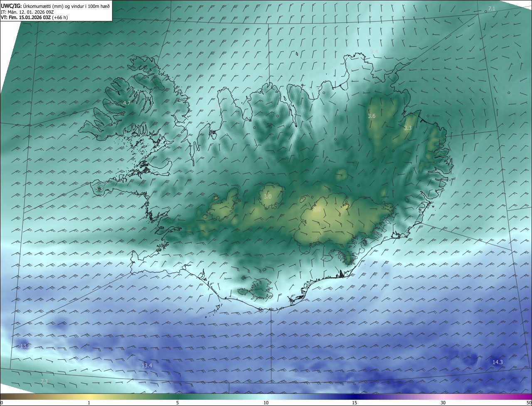532x406 pixels.
Task: Click the 3.0 value on the glacier
Action: pos(268,196)
